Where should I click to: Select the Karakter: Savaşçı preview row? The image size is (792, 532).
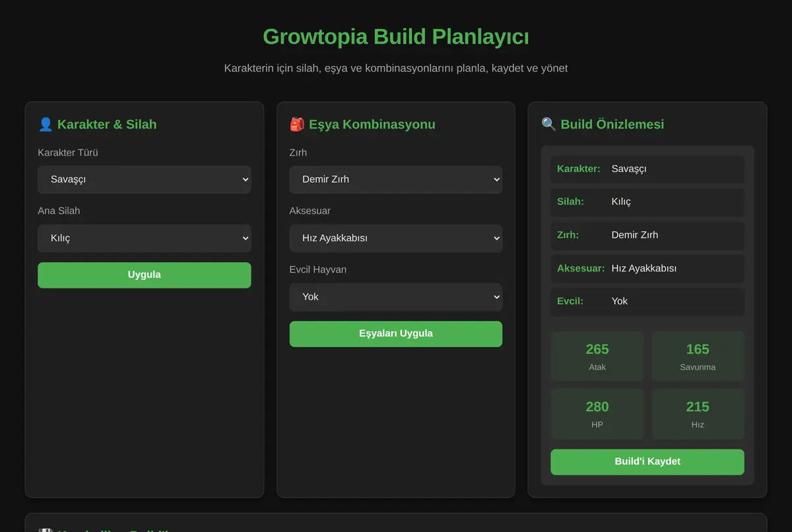point(647,169)
